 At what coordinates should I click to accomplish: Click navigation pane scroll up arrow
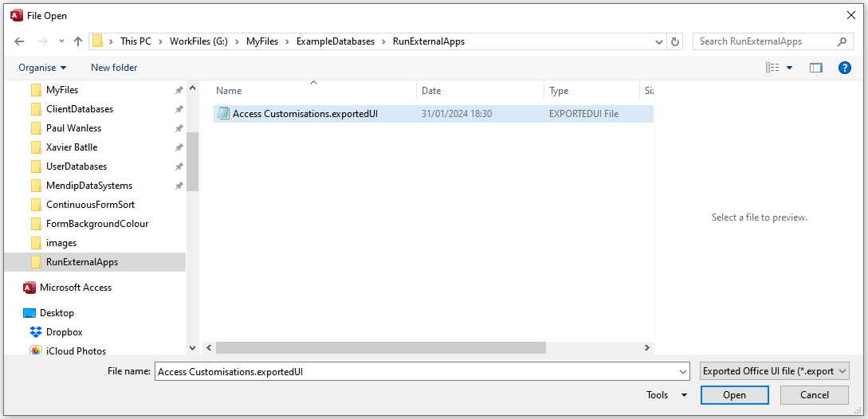point(193,88)
